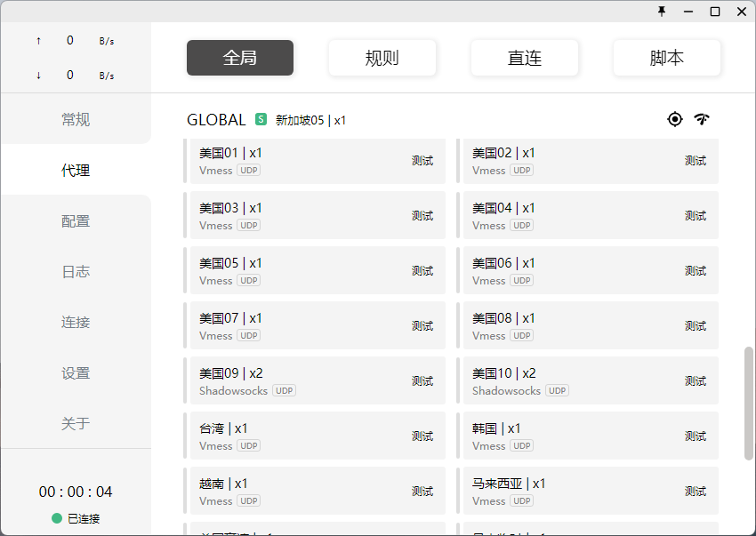Click the download speed readout
The width and height of the screenshot is (756, 536).
(76, 76)
